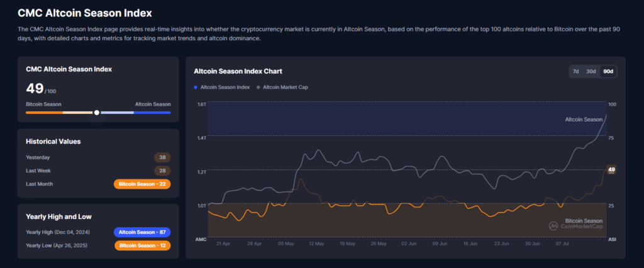Click the ASI axis label

point(612,239)
